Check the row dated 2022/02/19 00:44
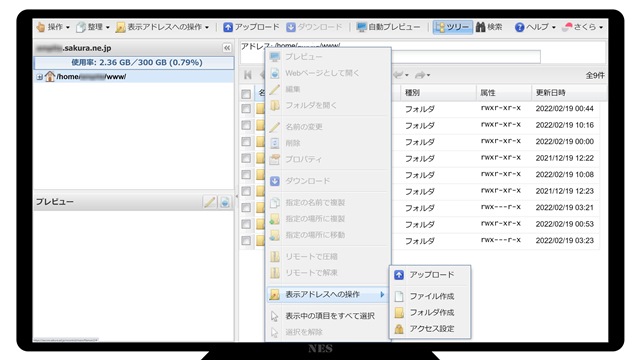The image size is (640, 360). (x=246, y=109)
